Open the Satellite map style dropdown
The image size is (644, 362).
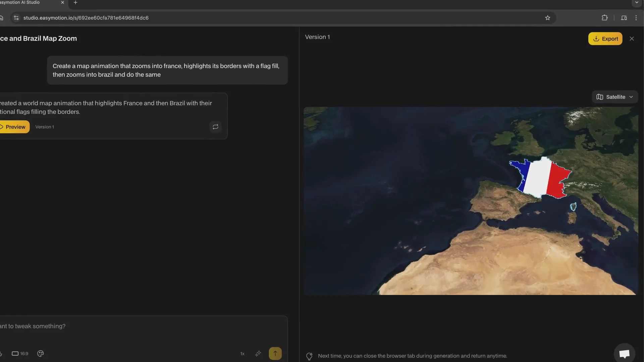click(615, 97)
